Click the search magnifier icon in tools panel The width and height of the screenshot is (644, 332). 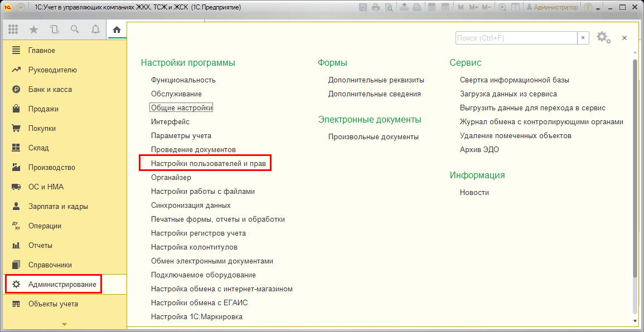click(x=75, y=30)
